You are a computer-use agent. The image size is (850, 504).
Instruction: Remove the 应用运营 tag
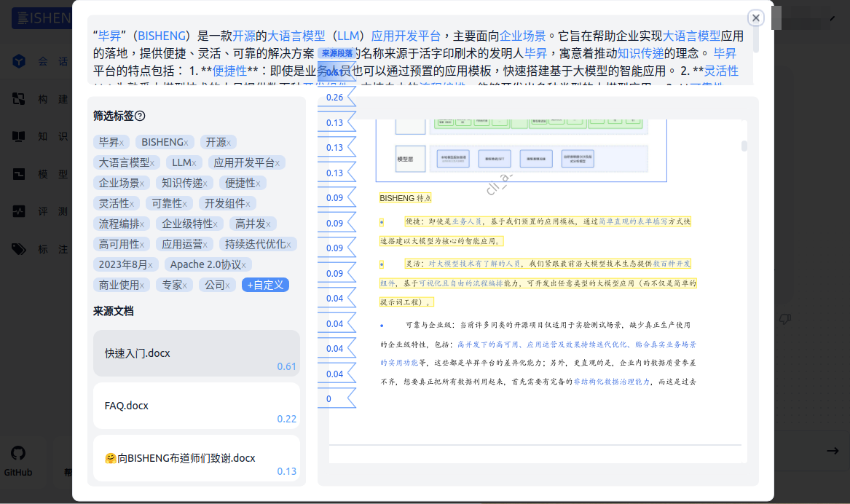pos(205,245)
